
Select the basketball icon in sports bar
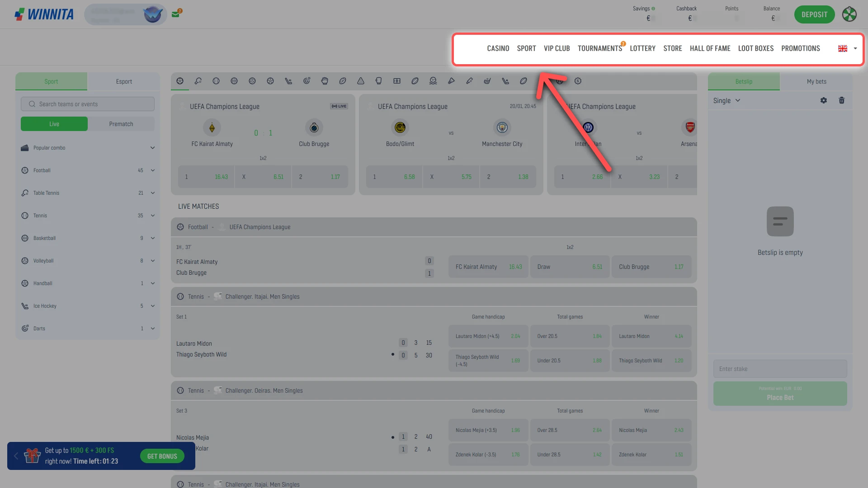click(x=234, y=81)
